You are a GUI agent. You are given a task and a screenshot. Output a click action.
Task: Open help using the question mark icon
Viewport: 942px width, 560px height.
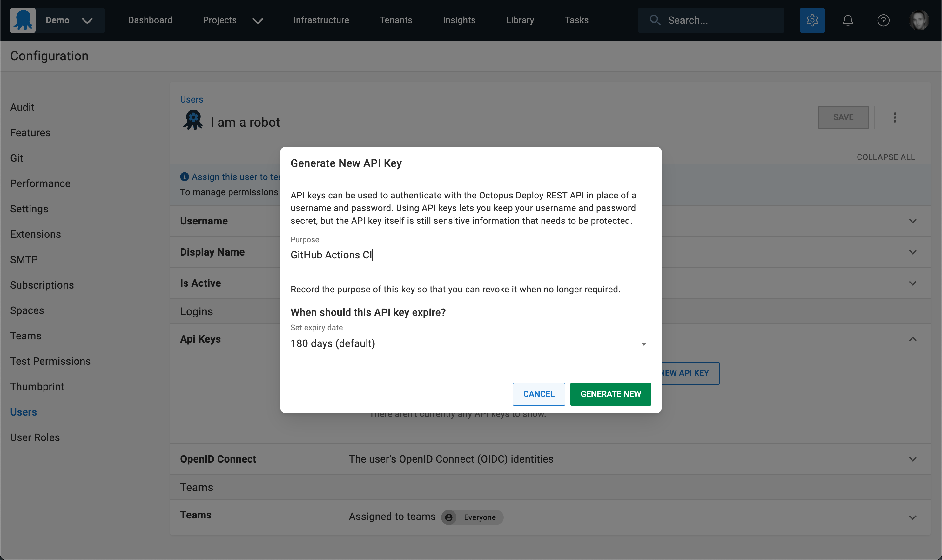tap(883, 20)
